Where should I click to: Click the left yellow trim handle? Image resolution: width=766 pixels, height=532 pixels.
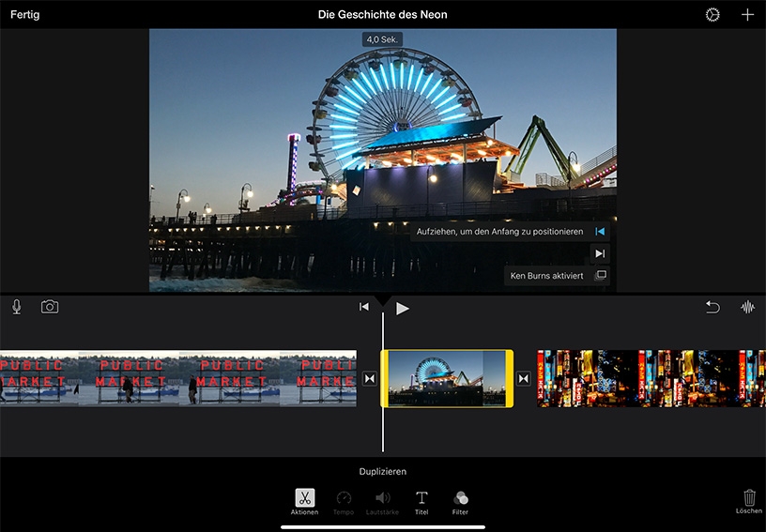click(x=385, y=378)
